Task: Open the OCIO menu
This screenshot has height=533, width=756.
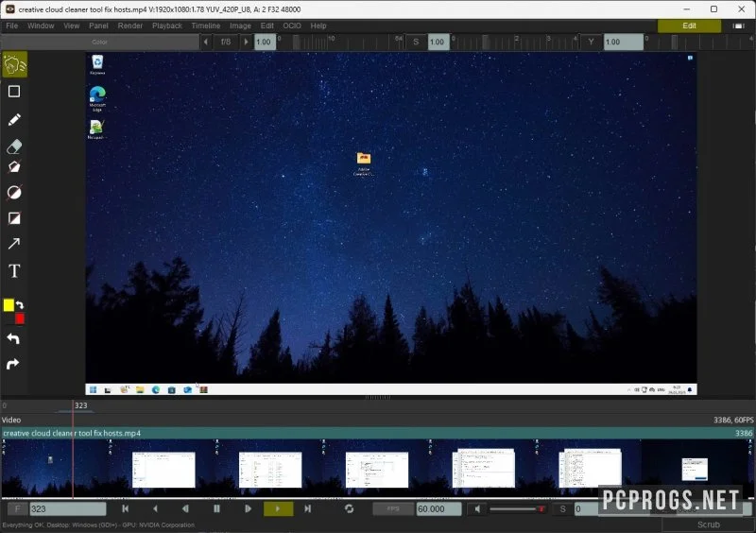Action: [292, 26]
